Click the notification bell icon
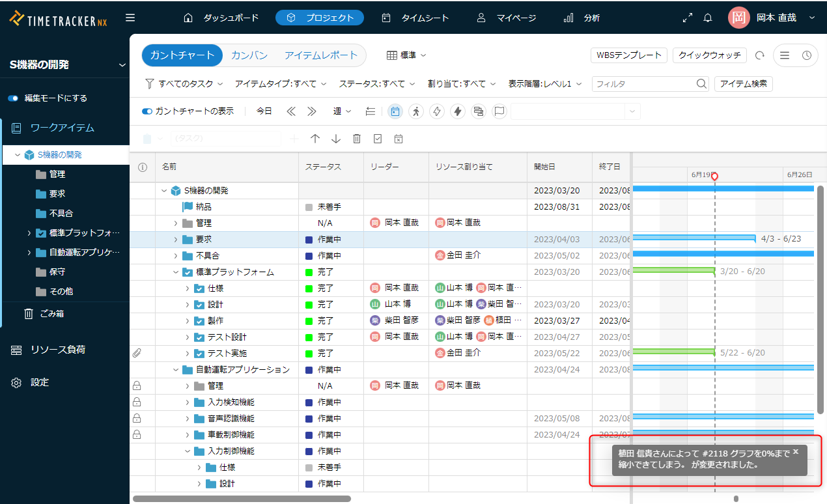 pyautogui.click(x=708, y=18)
